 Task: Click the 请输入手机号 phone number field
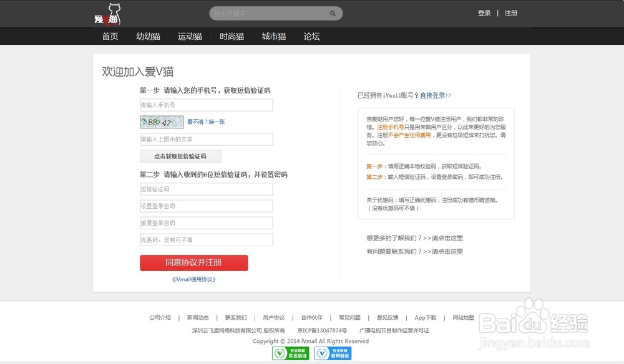point(206,105)
